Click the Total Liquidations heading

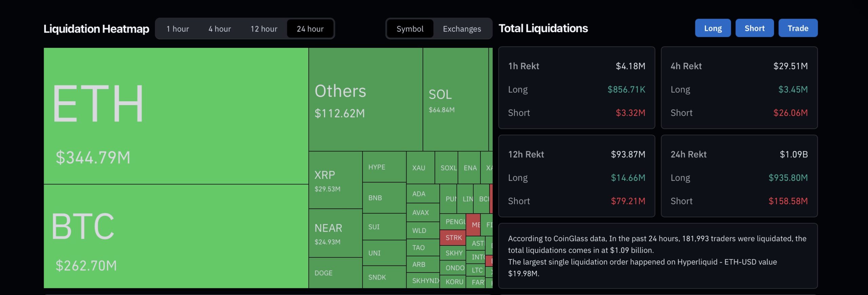543,28
